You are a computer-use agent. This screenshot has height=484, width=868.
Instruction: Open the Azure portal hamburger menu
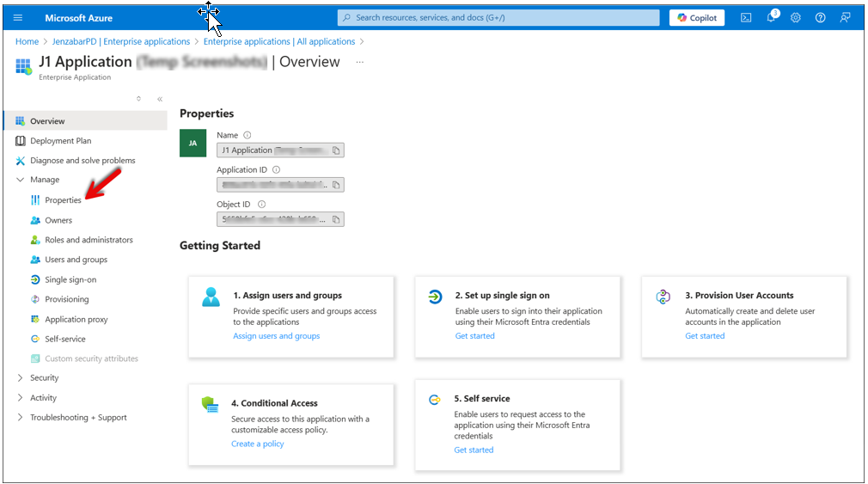tap(18, 18)
